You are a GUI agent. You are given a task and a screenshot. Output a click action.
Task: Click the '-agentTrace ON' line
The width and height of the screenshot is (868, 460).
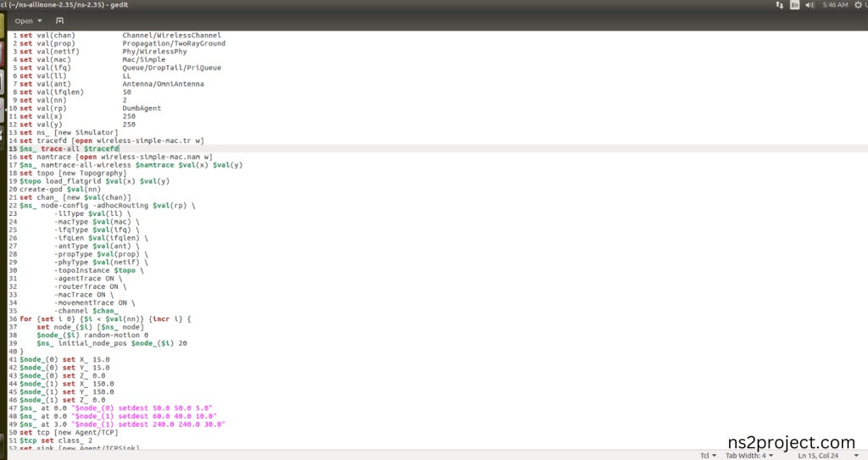pos(88,279)
